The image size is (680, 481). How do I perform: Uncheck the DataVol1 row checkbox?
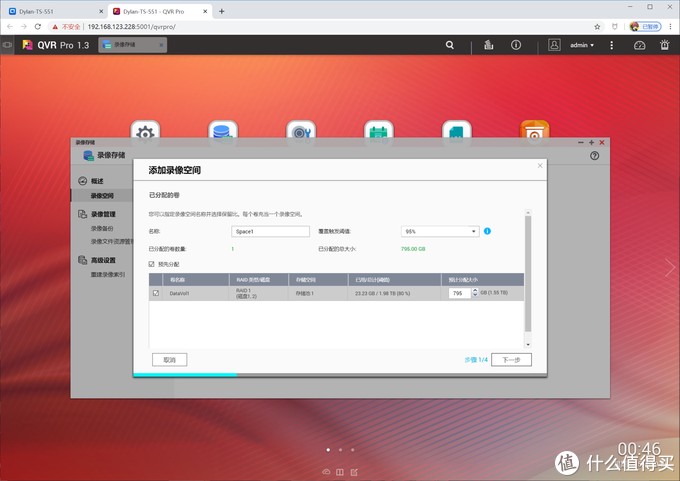click(x=156, y=293)
